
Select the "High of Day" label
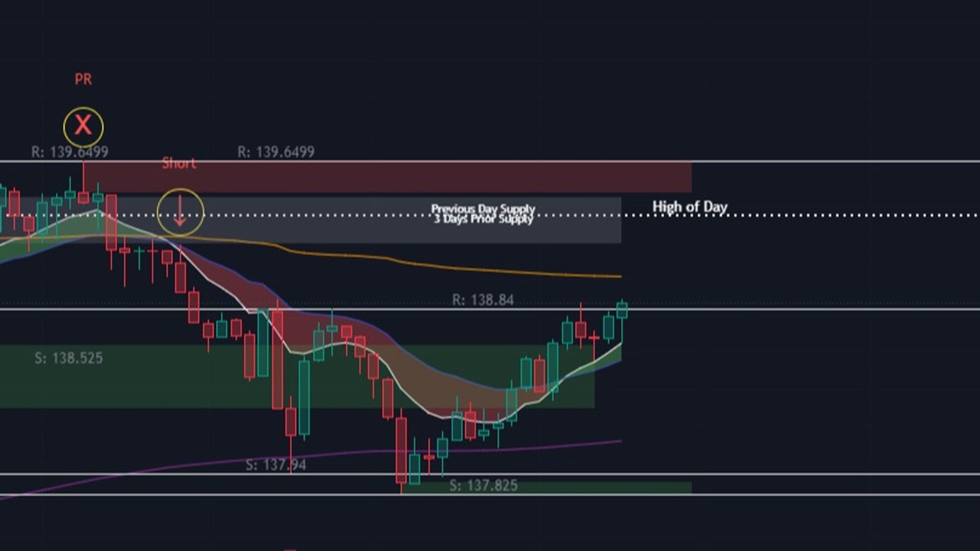[690, 207]
